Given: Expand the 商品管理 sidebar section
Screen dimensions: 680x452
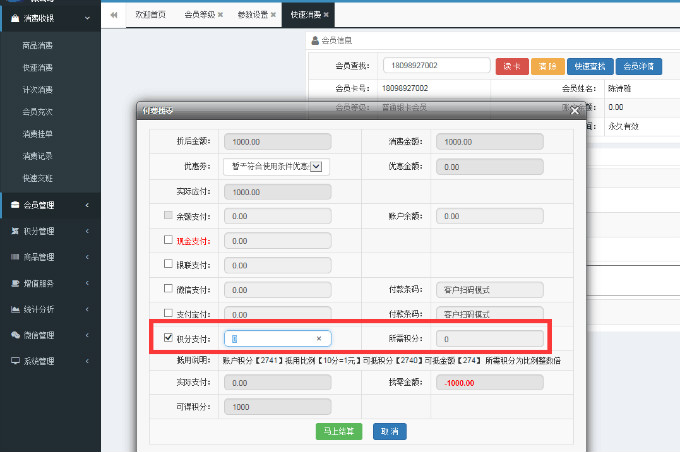Looking at the screenshot, I should coord(87,257).
